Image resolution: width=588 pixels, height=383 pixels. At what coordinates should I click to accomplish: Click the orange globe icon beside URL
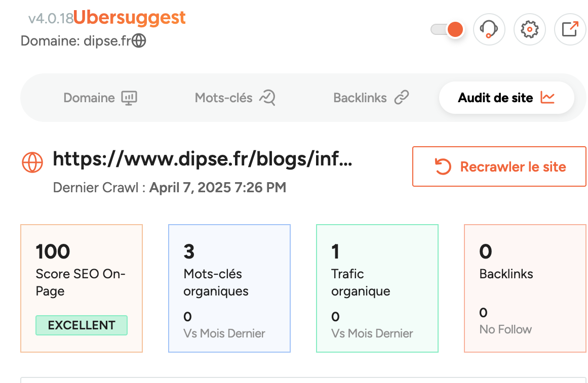pyautogui.click(x=32, y=161)
